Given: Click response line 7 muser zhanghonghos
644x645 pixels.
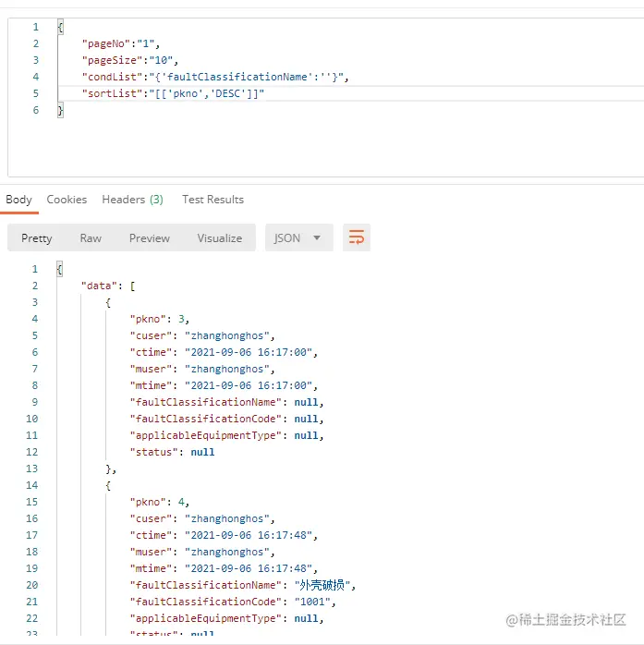Looking at the screenshot, I should coord(202,369).
